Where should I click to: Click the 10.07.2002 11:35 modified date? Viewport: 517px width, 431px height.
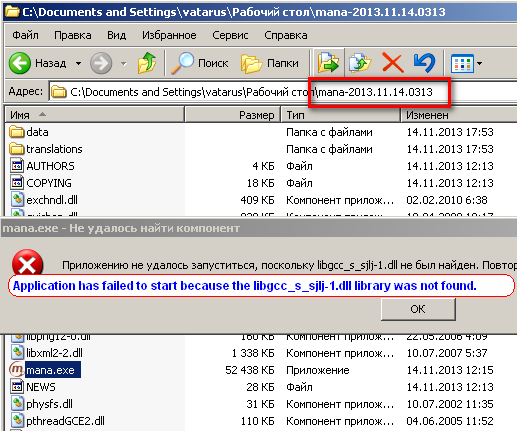[450, 404]
